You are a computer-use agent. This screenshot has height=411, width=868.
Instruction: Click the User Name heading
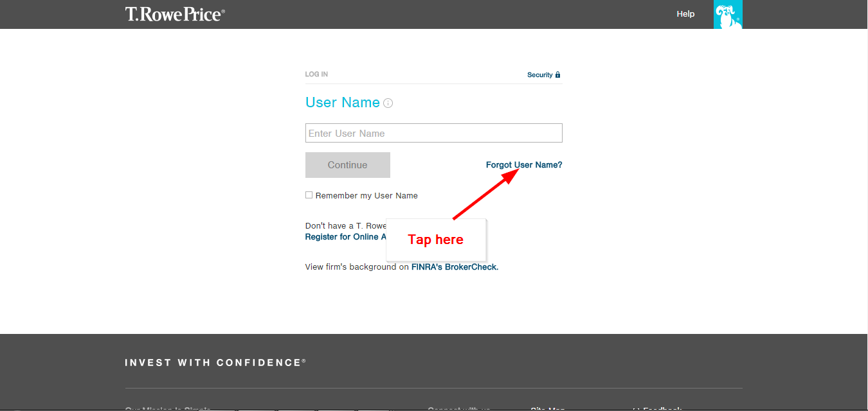click(343, 103)
